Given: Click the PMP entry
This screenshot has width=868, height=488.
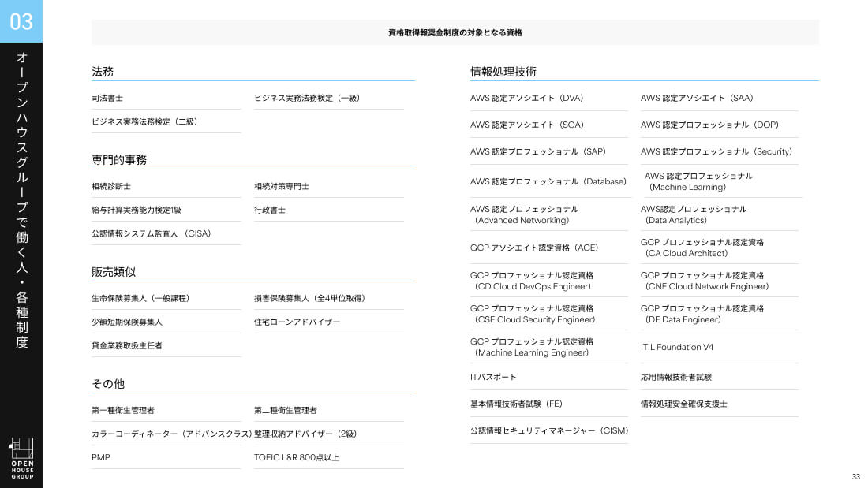Looking at the screenshot, I should tap(101, 457).
